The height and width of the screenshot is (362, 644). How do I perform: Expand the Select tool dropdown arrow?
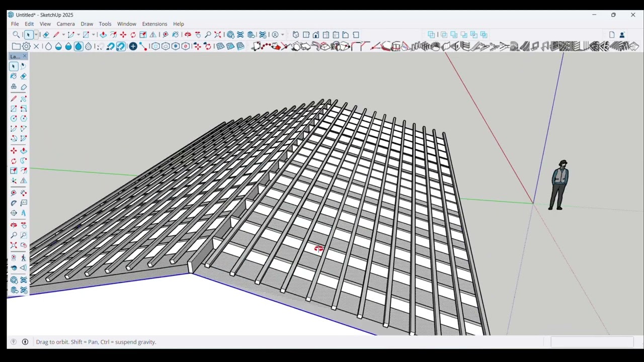36,35
